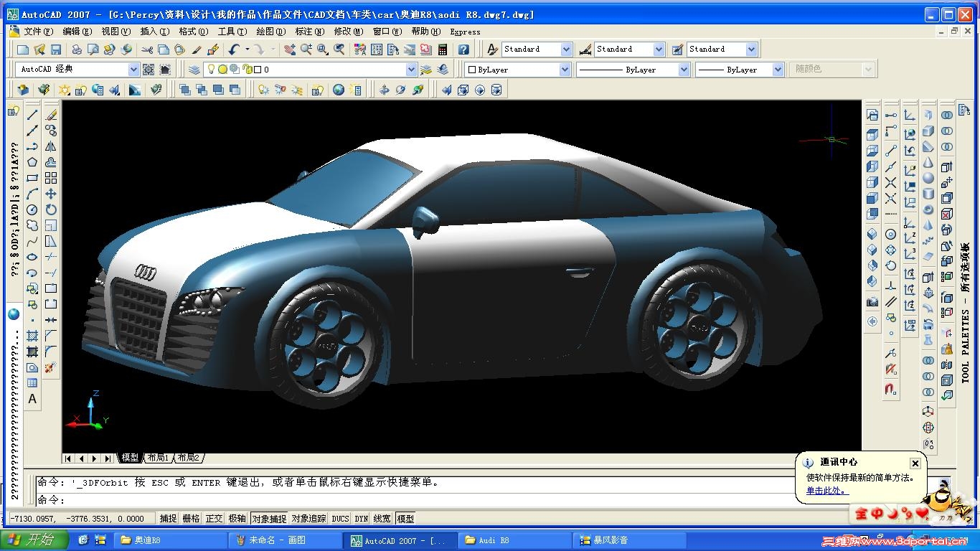Select the Cone solid tool
980x551 pixels.
[x=928, y=162]
